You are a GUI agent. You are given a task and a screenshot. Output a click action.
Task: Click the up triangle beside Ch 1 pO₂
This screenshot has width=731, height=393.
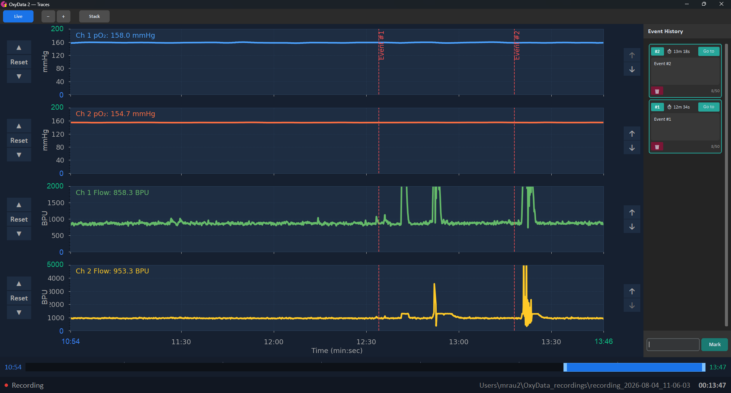19,48
